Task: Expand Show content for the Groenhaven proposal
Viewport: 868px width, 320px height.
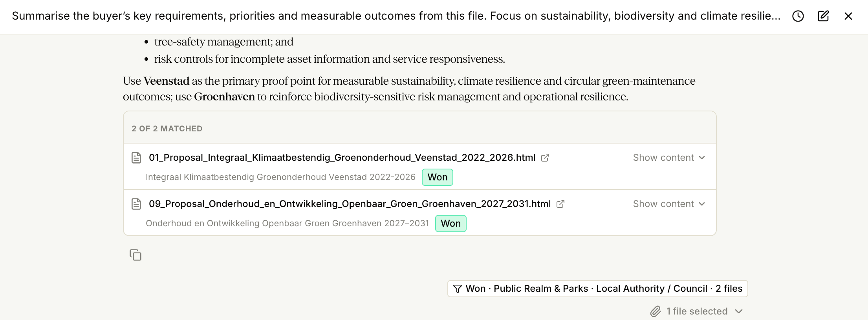Action: pyautogui.click(x=669, y=204)
